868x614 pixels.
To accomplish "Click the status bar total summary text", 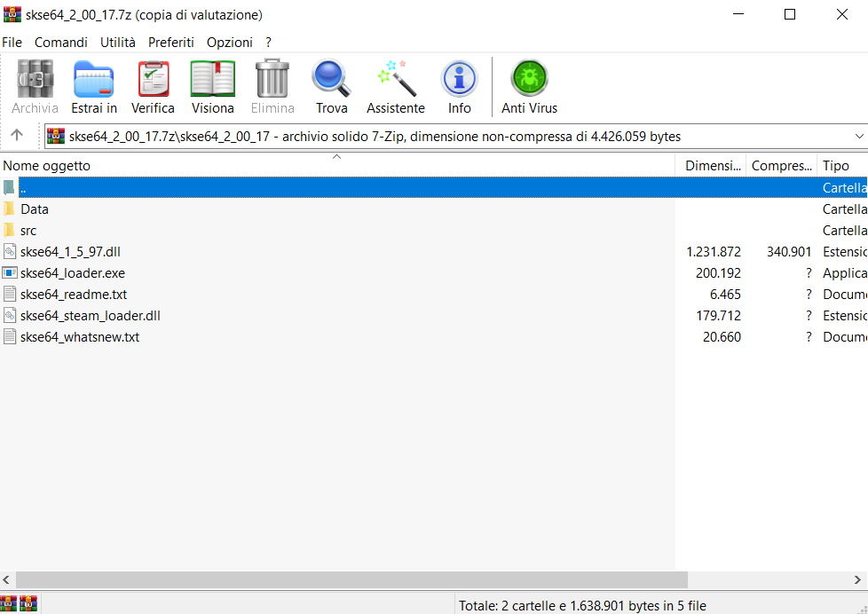I will tap(582, 606).
